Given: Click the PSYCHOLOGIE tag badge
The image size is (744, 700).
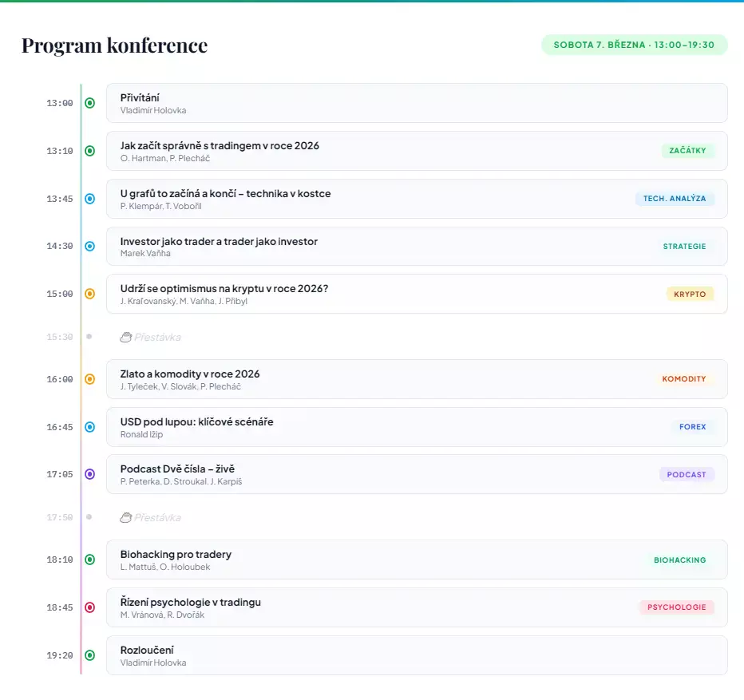Looking at the screenshot, I should pos(677,607).
